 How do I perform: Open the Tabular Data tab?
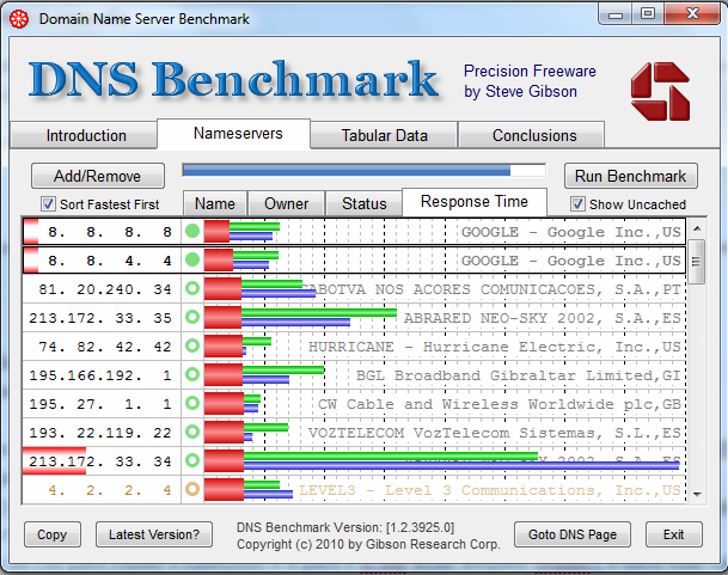point(384,135)
